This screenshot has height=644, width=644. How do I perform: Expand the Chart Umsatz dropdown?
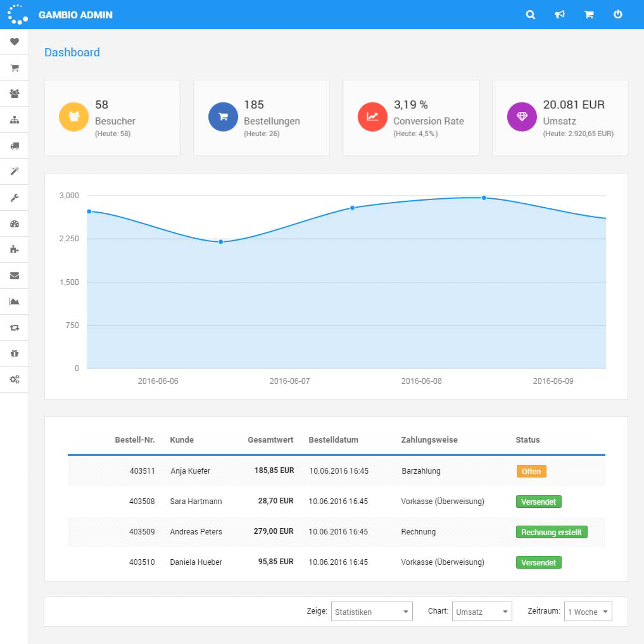[481, 612]
